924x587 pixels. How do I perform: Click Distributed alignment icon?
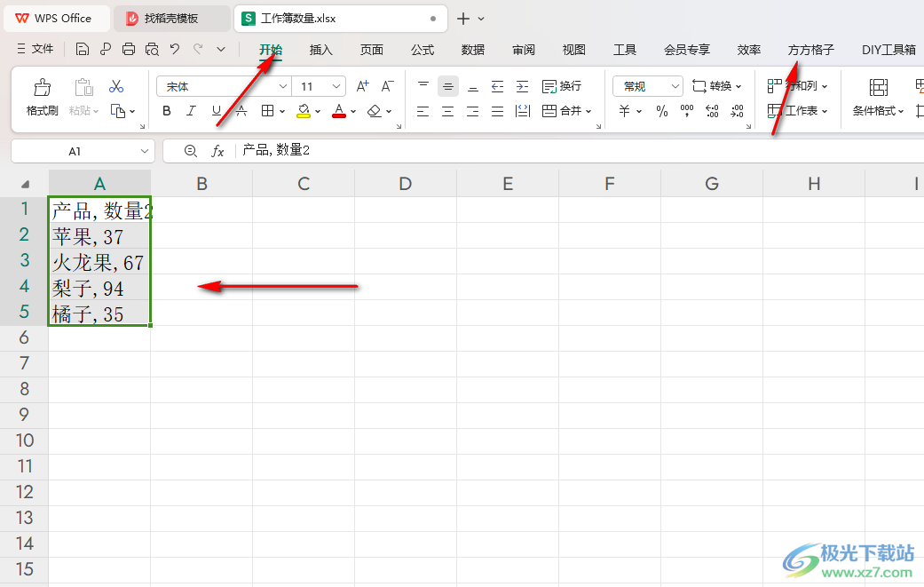[x=522, y=111]
